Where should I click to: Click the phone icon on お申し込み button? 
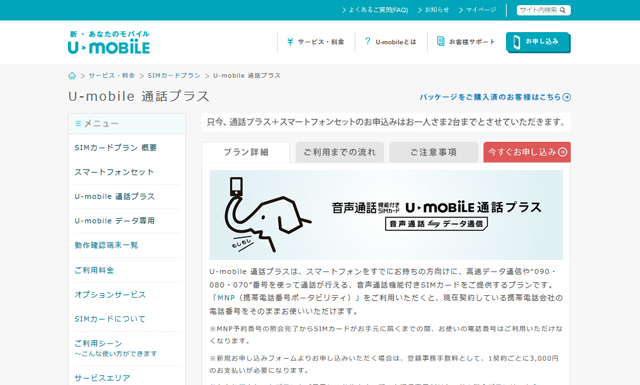coord(516,42)
